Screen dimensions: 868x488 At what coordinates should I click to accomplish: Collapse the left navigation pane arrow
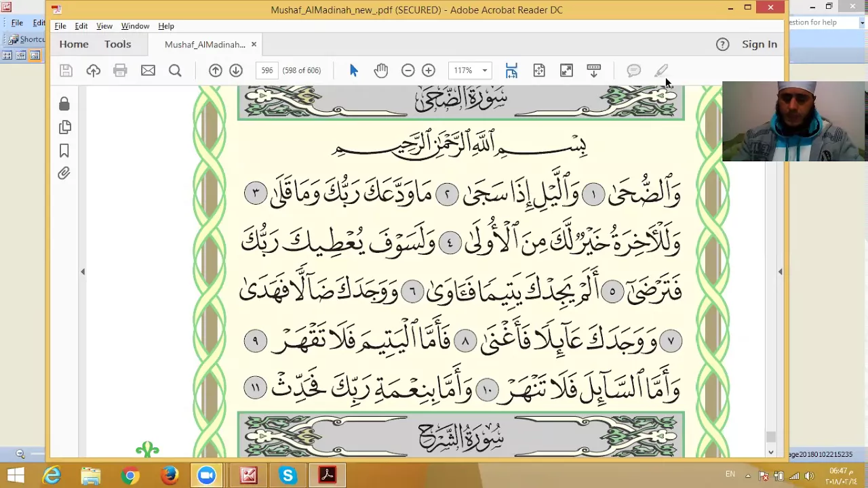(x=83, y=272)
